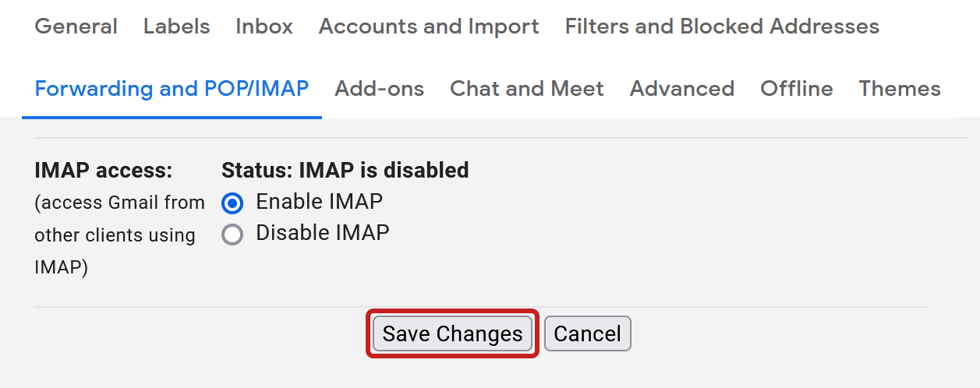Go to the Advanced settings tab
Viewport: 980px width, 388px height.
pyautogui.click(x=681, y=89)
